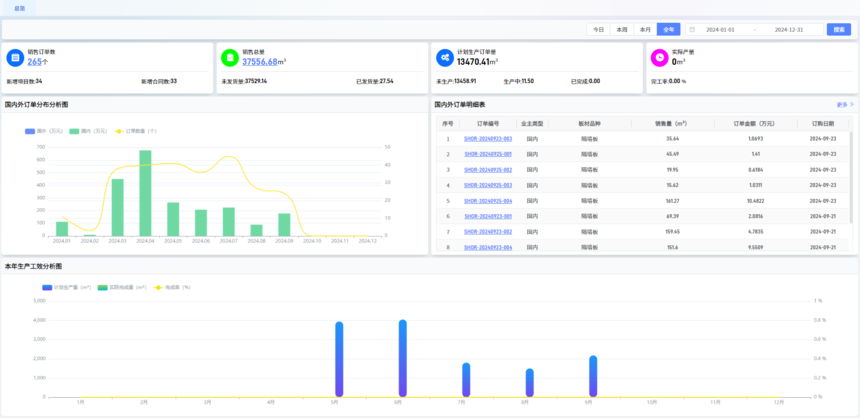The width and height of the screenshot is (860, 418).
Task: Click the 8月 bar in production chart
Action: click(530, 382)
